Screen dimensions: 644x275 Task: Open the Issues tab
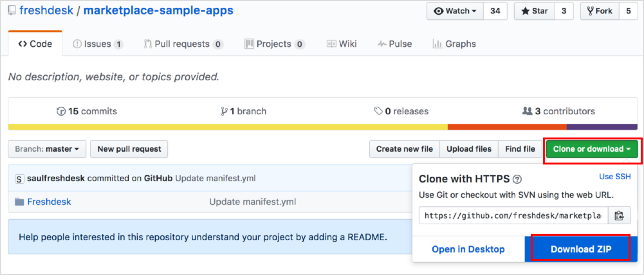click(x=98, y=44)
